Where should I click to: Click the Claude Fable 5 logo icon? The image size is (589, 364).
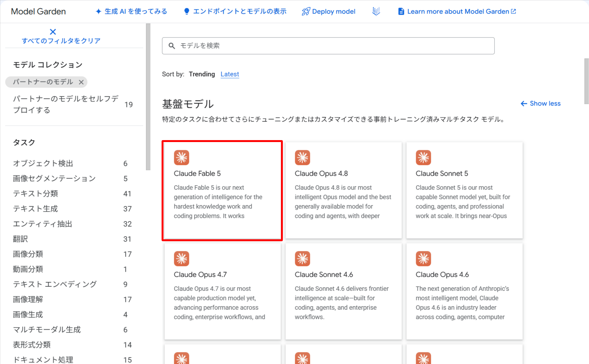[x=181, y=157]
